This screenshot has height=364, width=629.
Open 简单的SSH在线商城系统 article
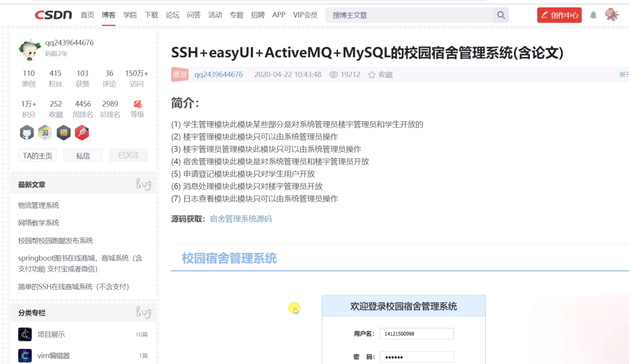coord(73,287)
